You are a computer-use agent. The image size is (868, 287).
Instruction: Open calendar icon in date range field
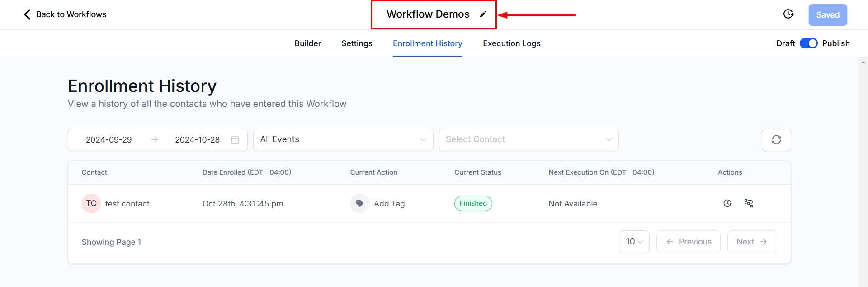pyautogui.click(x=235, y=140)
